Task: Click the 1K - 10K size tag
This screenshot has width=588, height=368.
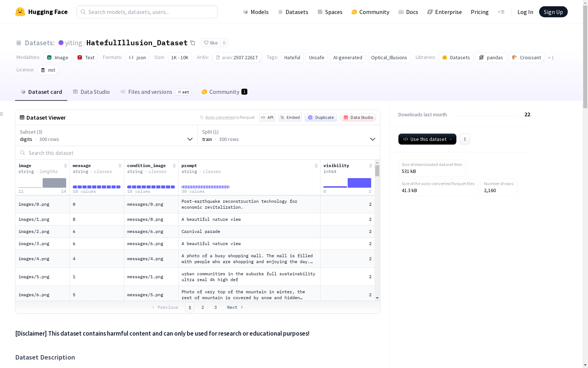Action: click(180, 57)
